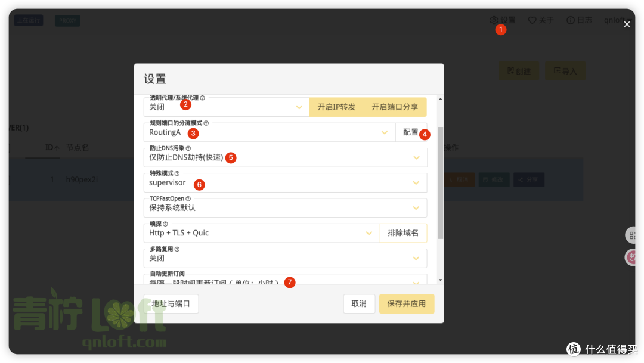The image size is (644, 363).
Task: Sort by the ID column header
Action: coord(52,147)
